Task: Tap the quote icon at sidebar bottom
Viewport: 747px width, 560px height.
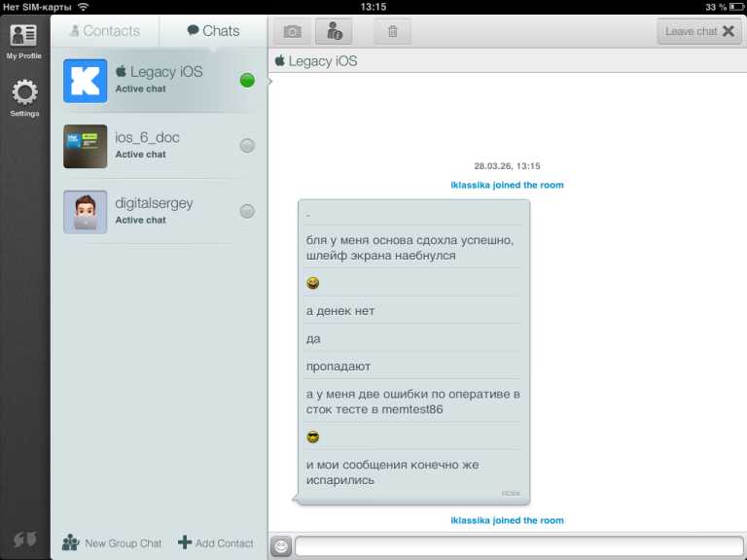Action: point(24,540)
